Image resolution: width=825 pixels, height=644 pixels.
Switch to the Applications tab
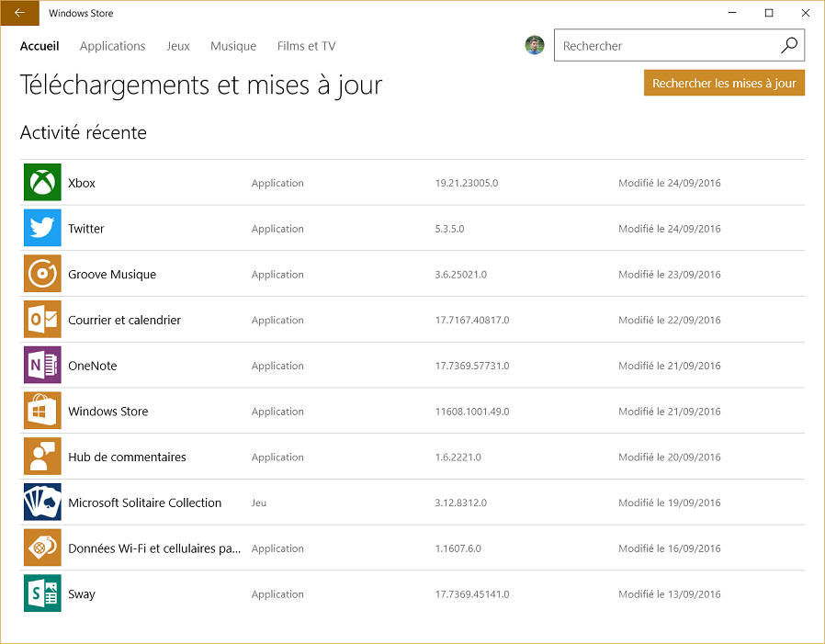(113, 46)
